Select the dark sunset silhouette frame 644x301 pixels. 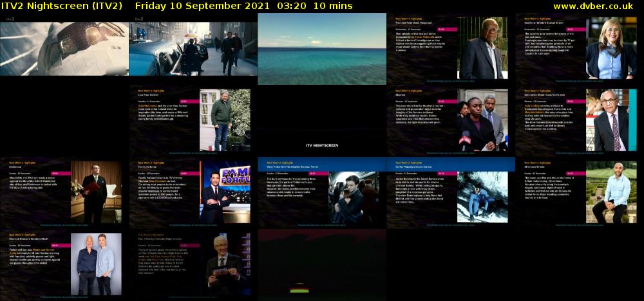click(x=322, y=264)
